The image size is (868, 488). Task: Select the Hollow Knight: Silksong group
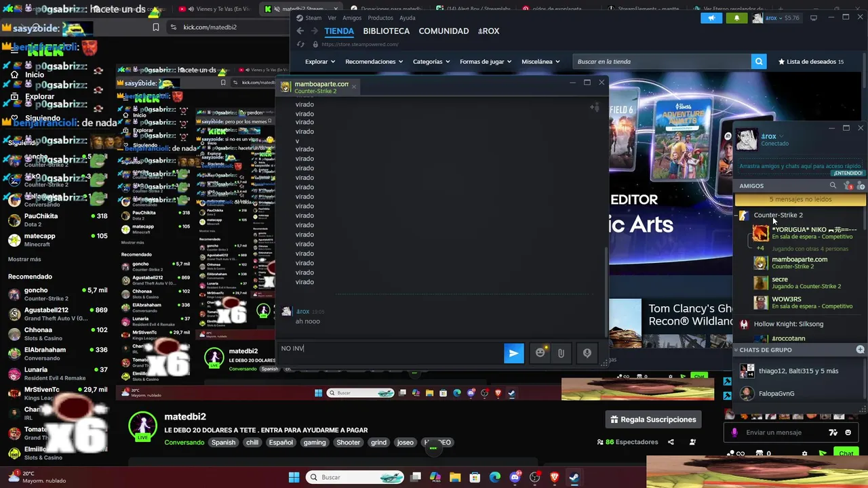tap(788, 324)
